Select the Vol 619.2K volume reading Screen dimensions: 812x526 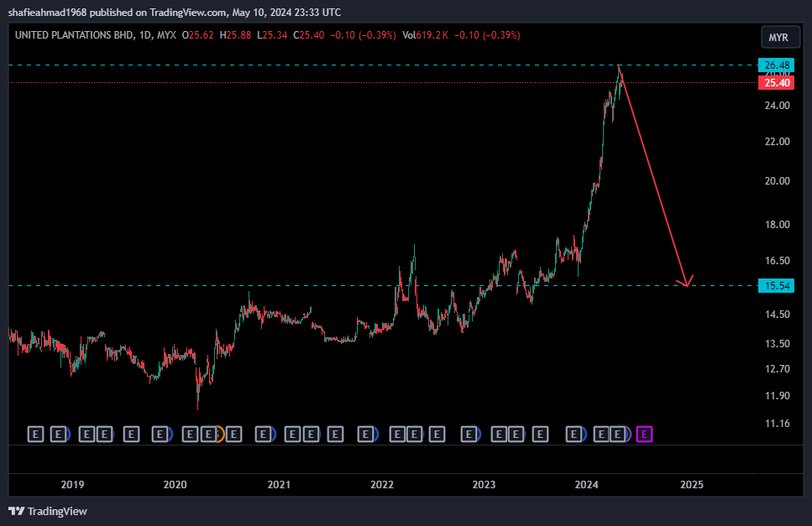425,35
